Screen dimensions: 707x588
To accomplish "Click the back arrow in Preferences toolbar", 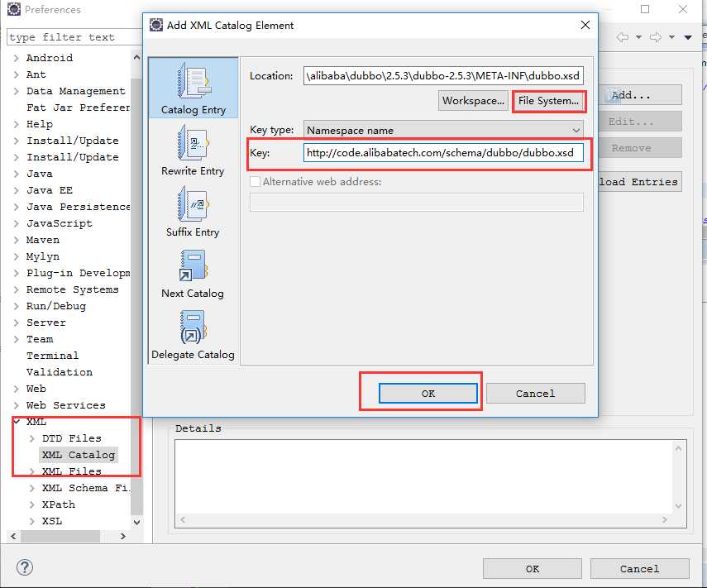I will (623, 37).
